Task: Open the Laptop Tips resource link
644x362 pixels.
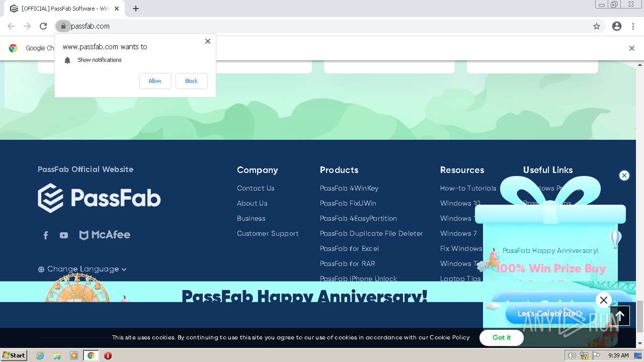Action: pos(460,279)
